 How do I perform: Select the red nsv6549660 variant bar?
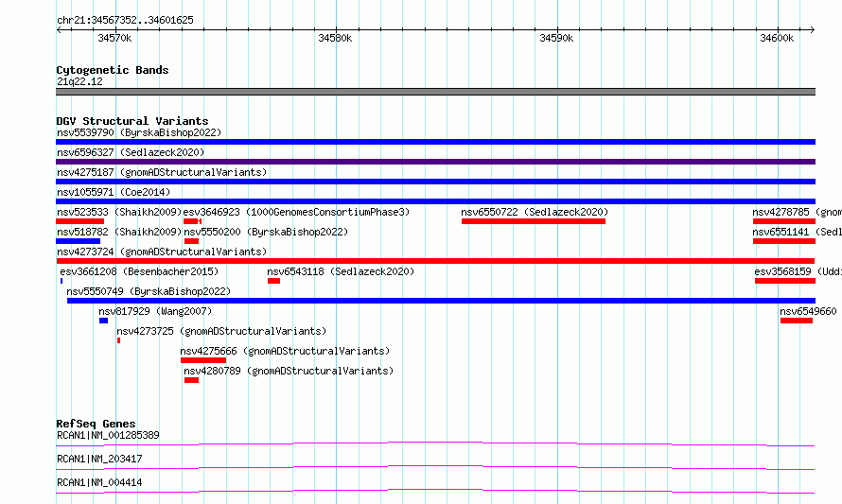point(797,321)
